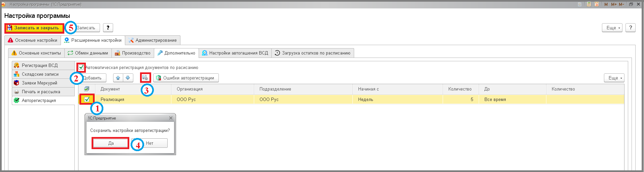644x172 pixels.
Task: Select the quantity cell with value 5
Action: [461, 99]
